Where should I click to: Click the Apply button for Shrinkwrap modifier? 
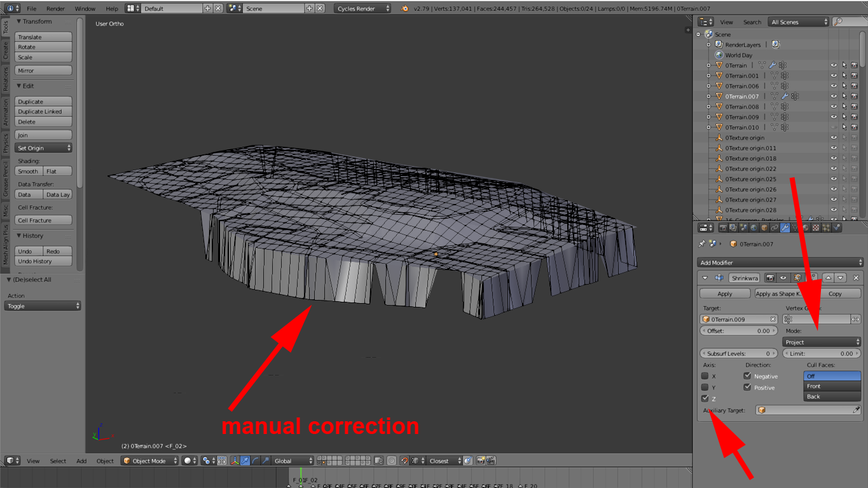[x=725, y=294]
